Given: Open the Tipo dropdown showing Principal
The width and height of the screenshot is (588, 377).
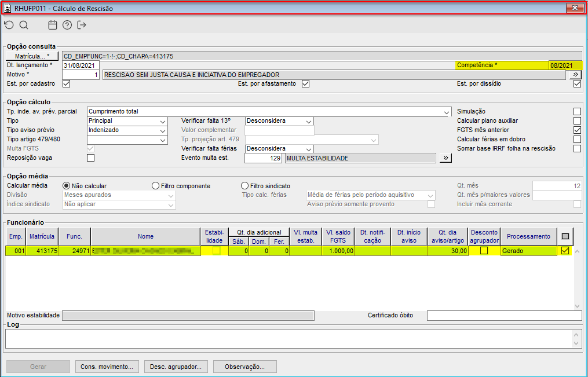Looking at the screenshot, I should pos(162,121).
